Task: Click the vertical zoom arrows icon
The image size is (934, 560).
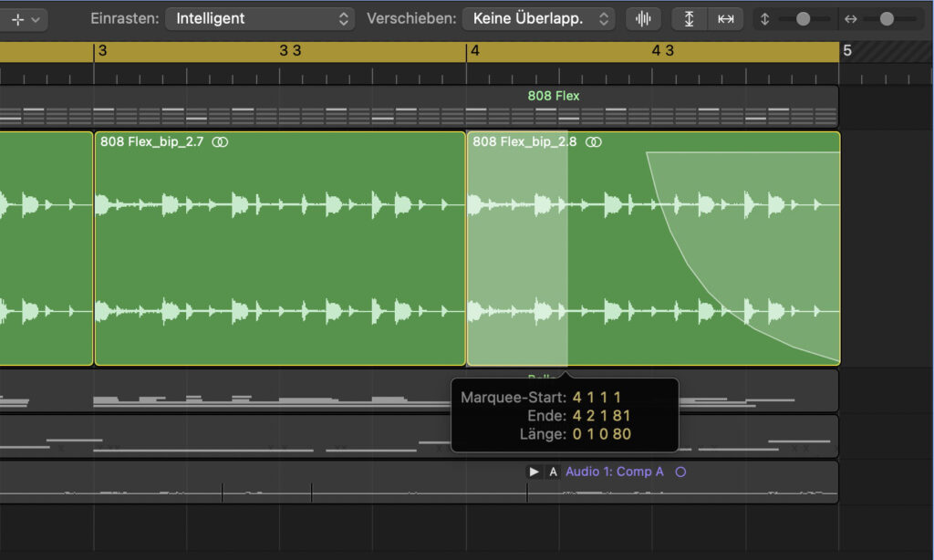Action: 765,19
